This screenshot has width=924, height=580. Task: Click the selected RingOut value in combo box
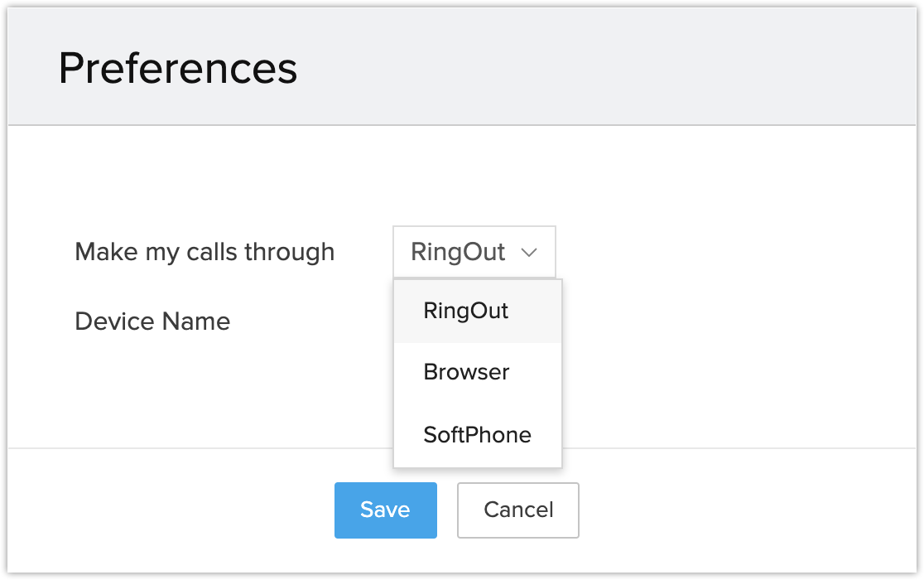(x=458, y=252)
